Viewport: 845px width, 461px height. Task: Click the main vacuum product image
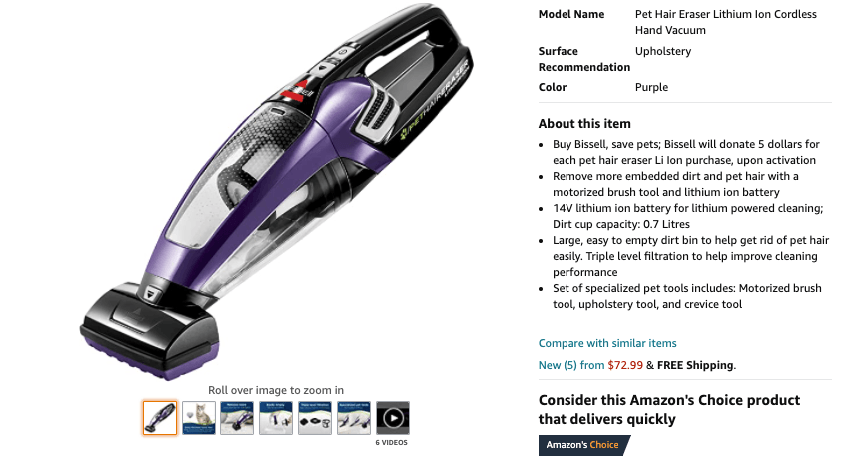coord(276,191)
